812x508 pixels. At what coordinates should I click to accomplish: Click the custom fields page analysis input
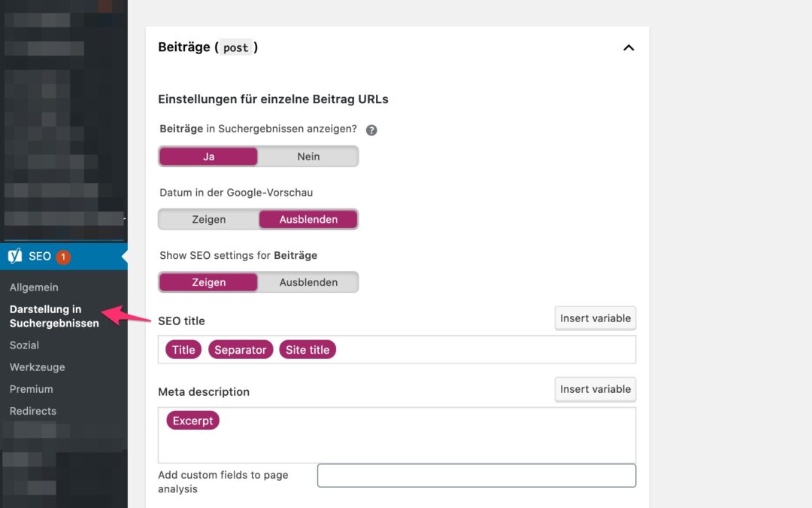pos(476,476)
